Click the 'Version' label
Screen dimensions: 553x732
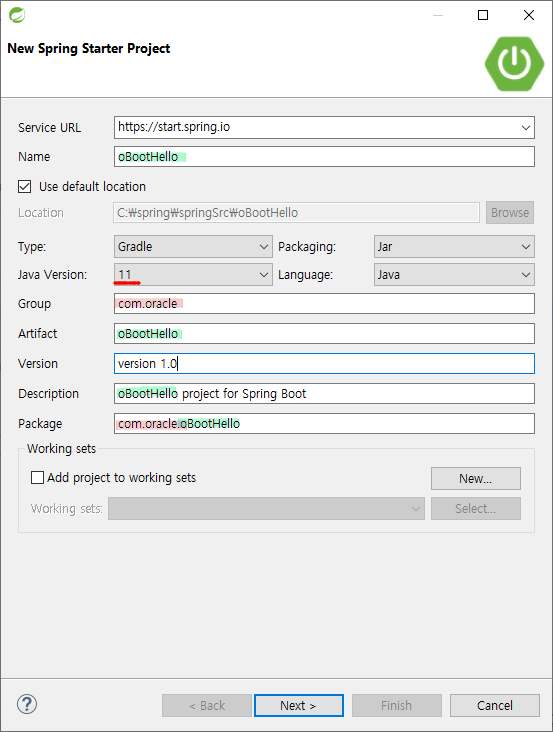click(38, 364)
